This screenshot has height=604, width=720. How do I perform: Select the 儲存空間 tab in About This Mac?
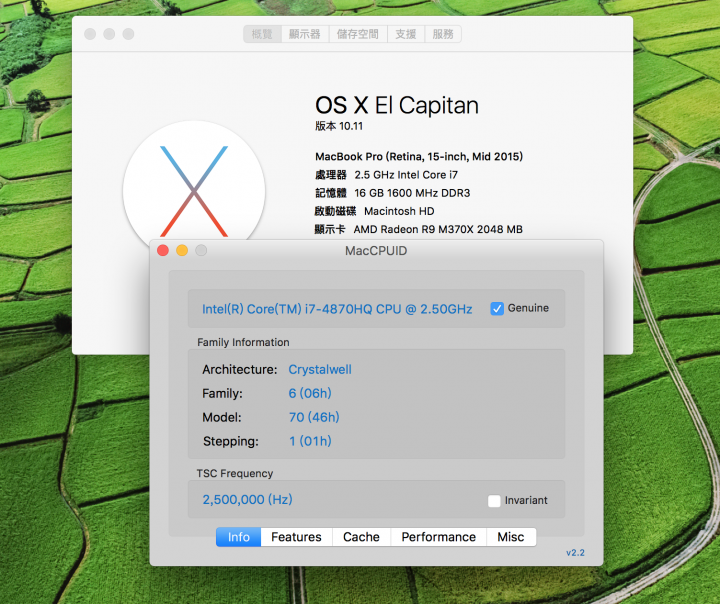358,34
